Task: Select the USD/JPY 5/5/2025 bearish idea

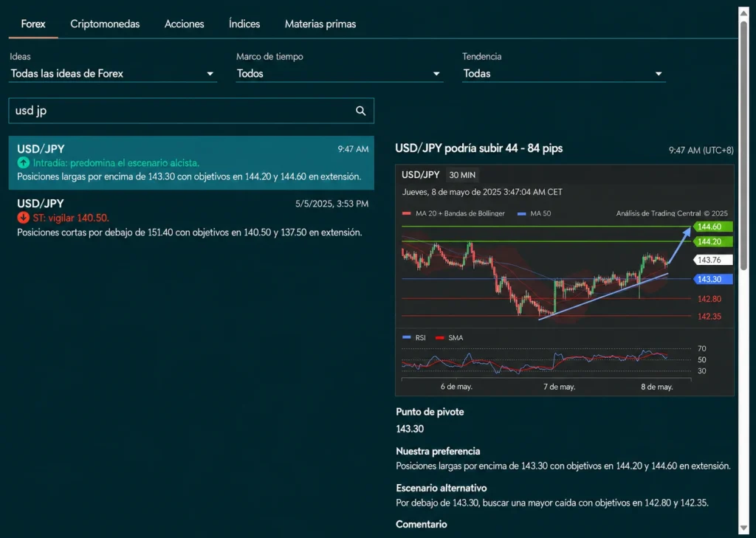Action: [x=191, y=218]
